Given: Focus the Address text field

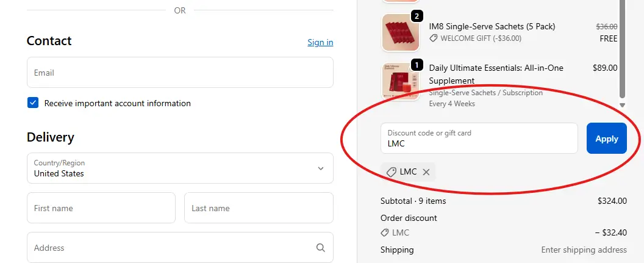Looking at the screenshot, I should point(180,247).
